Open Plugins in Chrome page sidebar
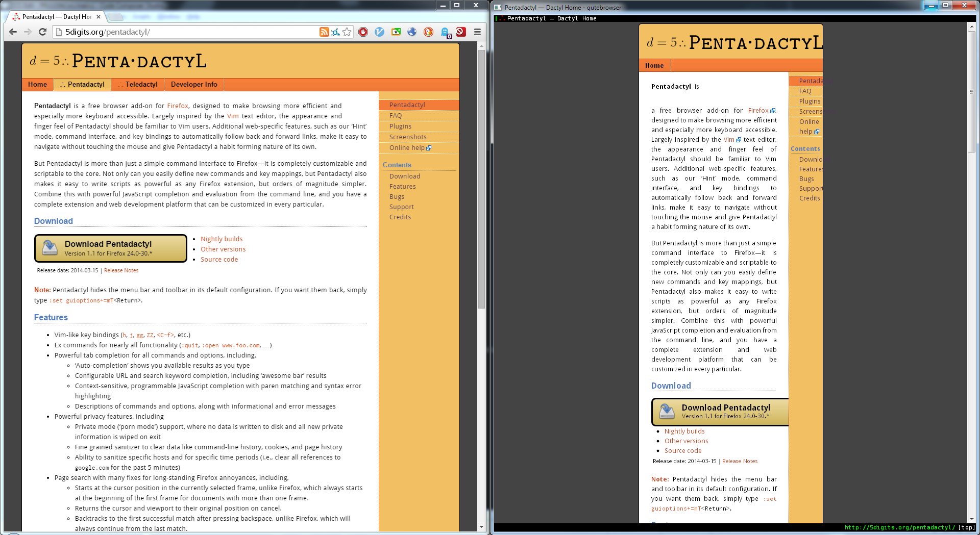 click(x=400, y=126)
